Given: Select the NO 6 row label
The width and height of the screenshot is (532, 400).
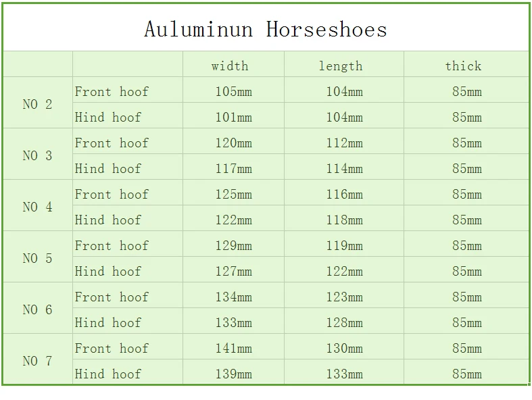Looking at the screenshot, I should tap(38, 308).
